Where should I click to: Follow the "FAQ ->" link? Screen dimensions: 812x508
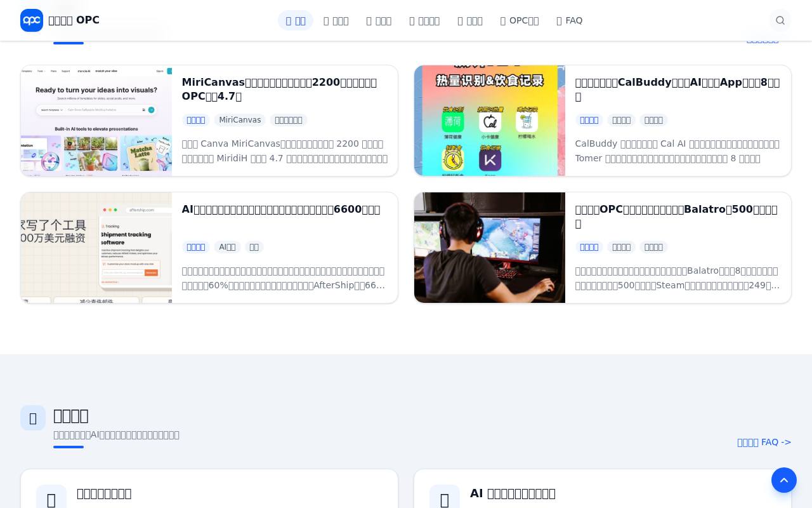point(764,442)
